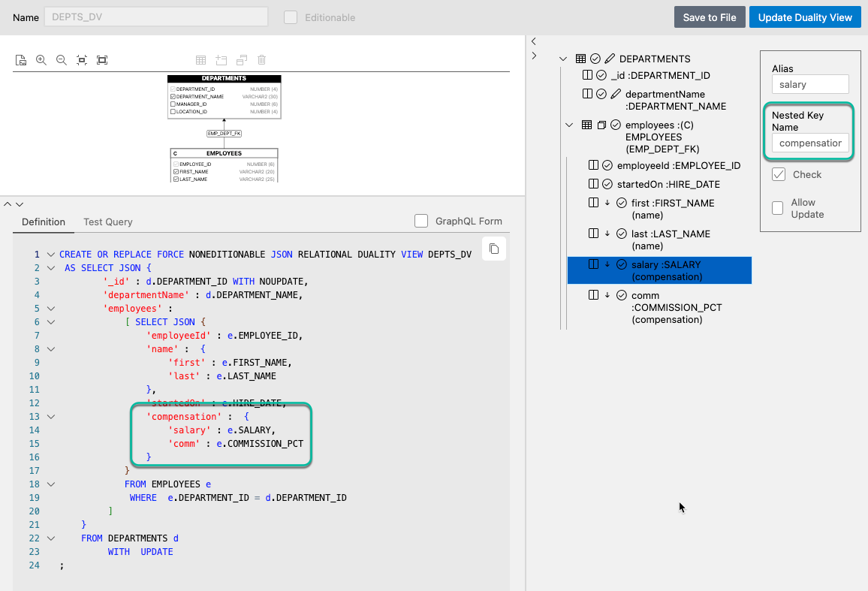Click the check circle icon on startedOn row
868x591 pixels.
(607, 184)
